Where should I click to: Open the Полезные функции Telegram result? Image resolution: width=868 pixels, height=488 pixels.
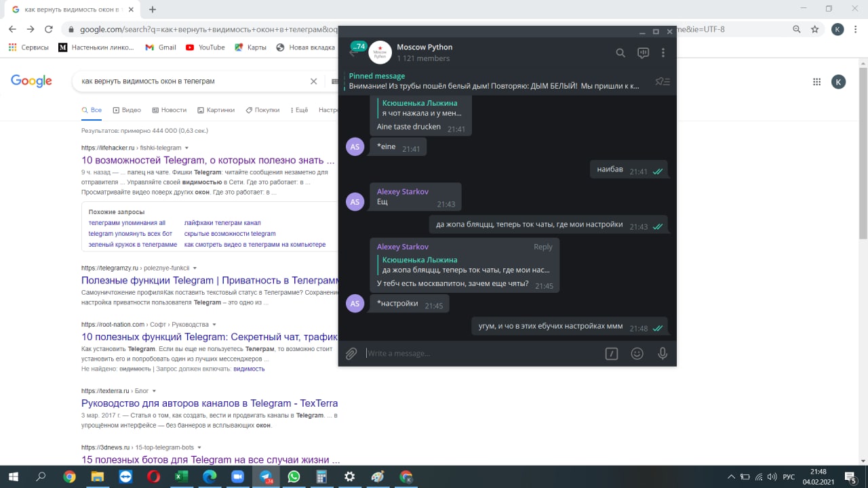point(210,281)
